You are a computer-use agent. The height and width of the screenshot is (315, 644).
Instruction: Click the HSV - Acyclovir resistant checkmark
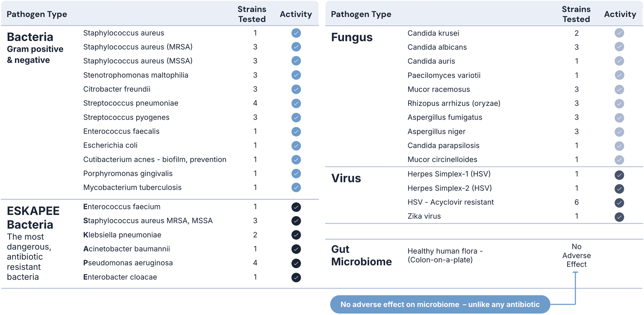tap(619, 203)
